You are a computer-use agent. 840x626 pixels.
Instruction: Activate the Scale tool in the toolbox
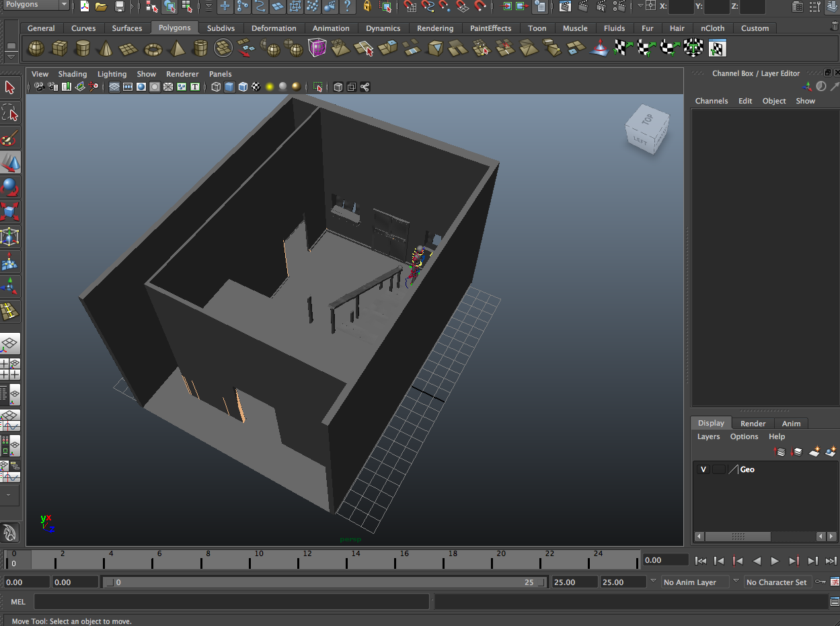click(9, 212)
